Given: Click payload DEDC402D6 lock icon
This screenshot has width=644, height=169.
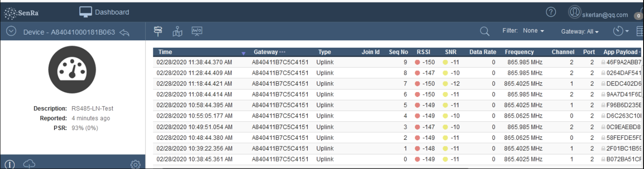Looking at the screenshot, I should [603, 84].
